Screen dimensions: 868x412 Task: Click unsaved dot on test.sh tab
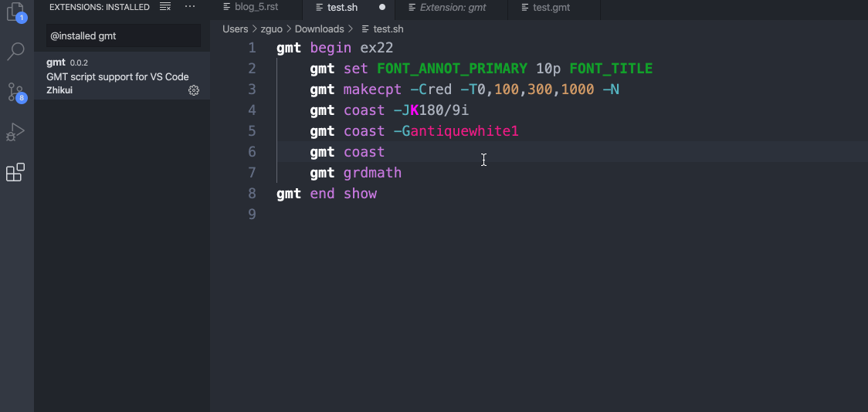click(382, 7)
